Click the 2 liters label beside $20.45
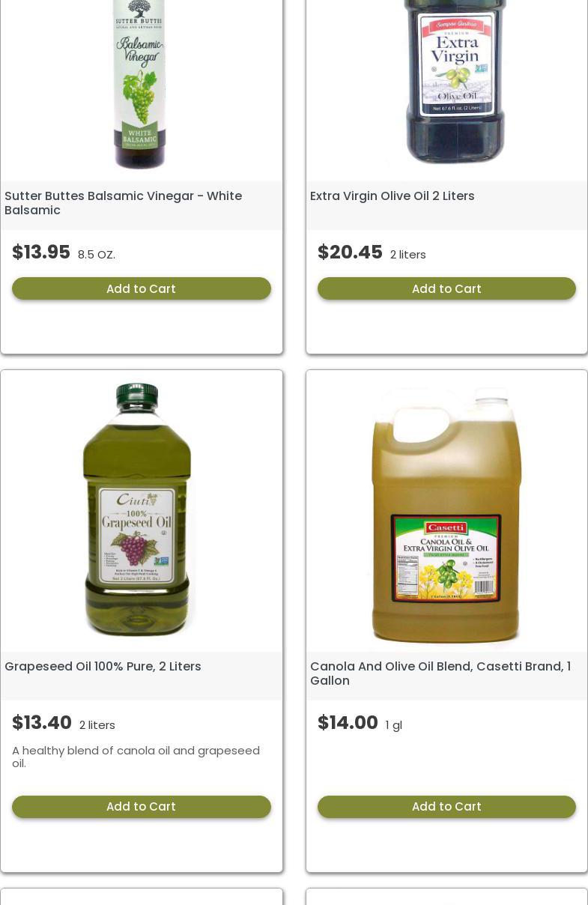Image resolution: width=588 pixels, height=905 pixels. (x=408, y=255)
